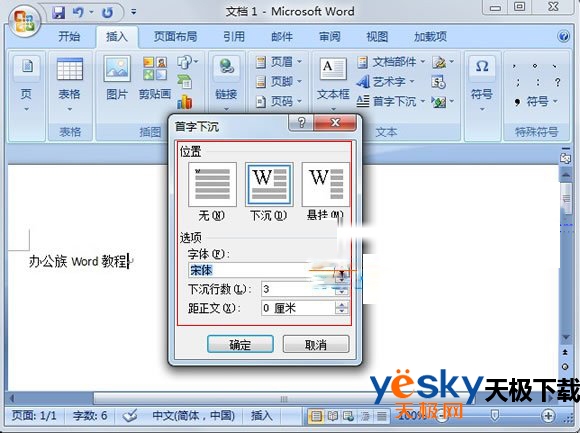Switch to the 页面布局 ribbon tab

pyautogui.click(x=175, y=36)
